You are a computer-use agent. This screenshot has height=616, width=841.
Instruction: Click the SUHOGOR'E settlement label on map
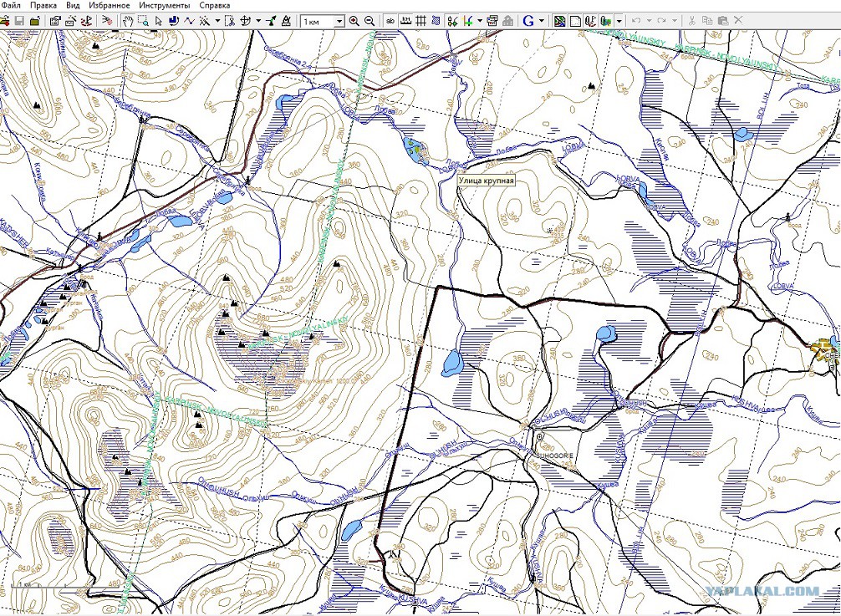pos(554,456)
